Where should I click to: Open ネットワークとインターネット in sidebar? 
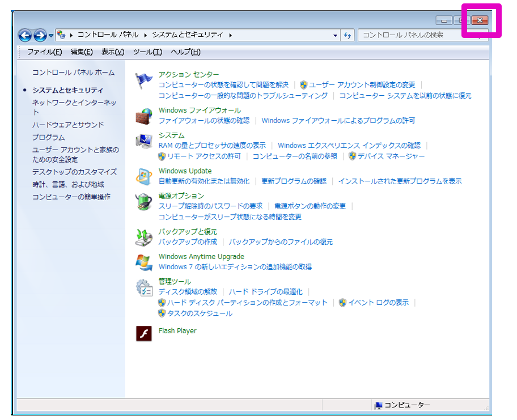pos(74,108)
